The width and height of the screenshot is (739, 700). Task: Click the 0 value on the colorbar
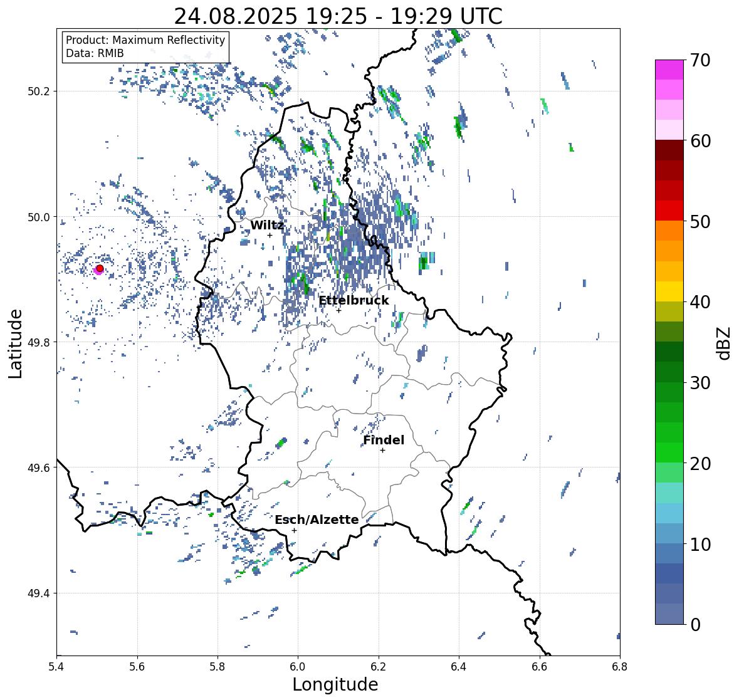coord(695,625)
